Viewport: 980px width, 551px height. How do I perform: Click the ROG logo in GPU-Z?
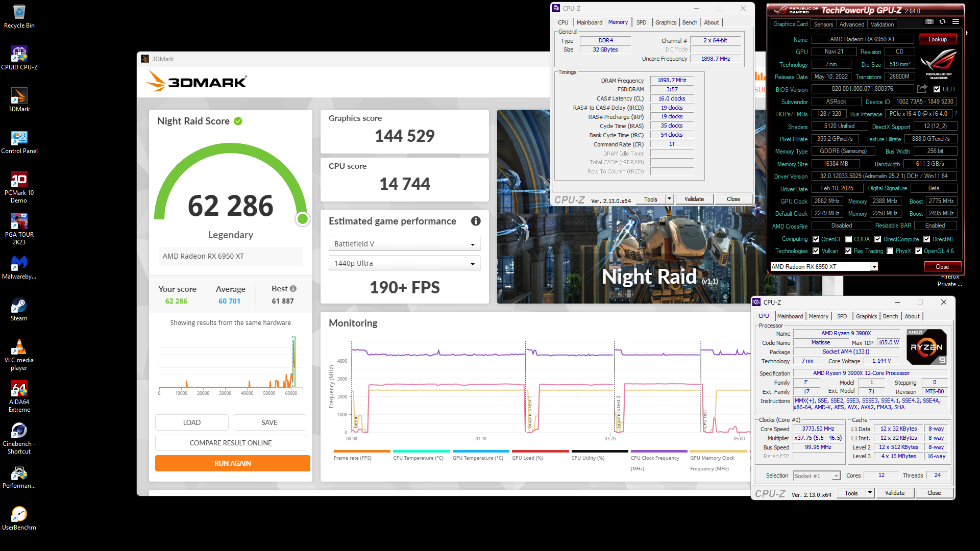pyautogui.click(x=938, y=65)
